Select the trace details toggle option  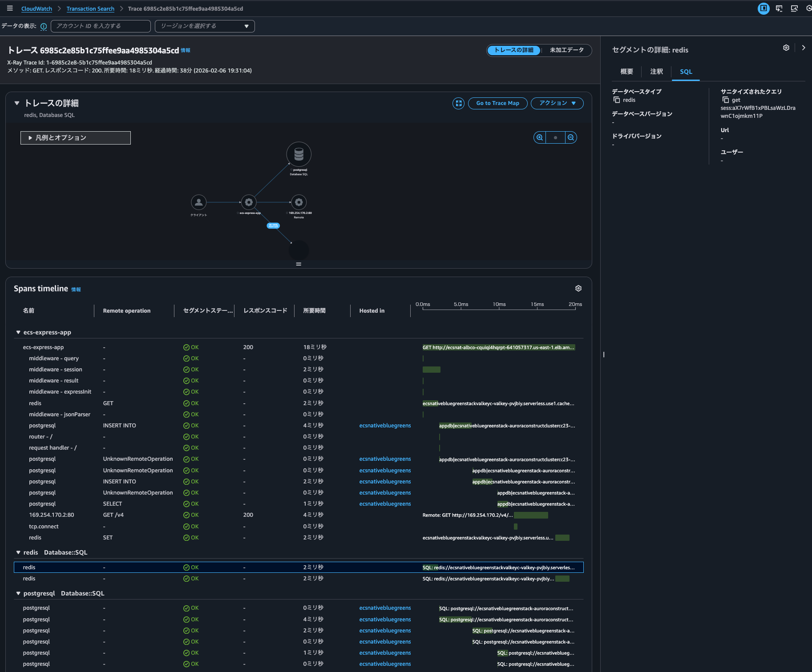click(514, 50)
